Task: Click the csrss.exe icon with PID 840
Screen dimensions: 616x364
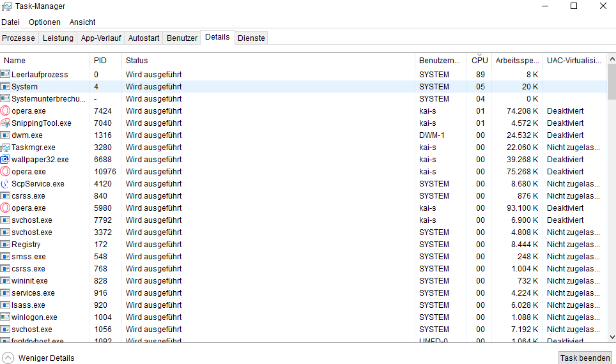Action: (5, 195)
